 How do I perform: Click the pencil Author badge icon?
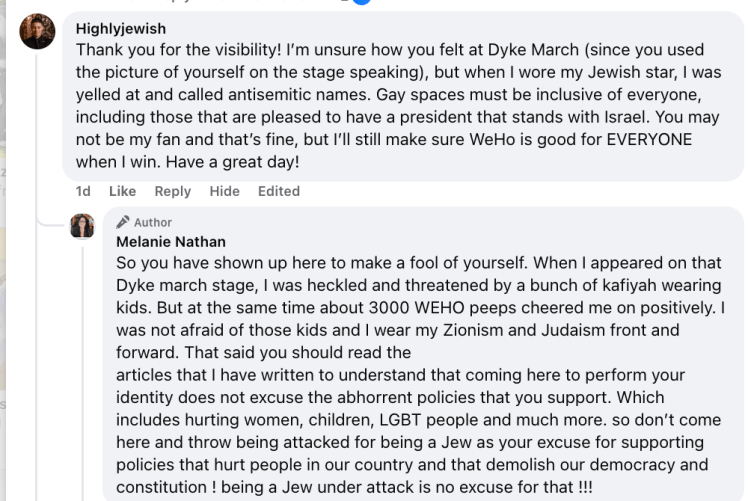pyautogui.click(x=123, y=222)
